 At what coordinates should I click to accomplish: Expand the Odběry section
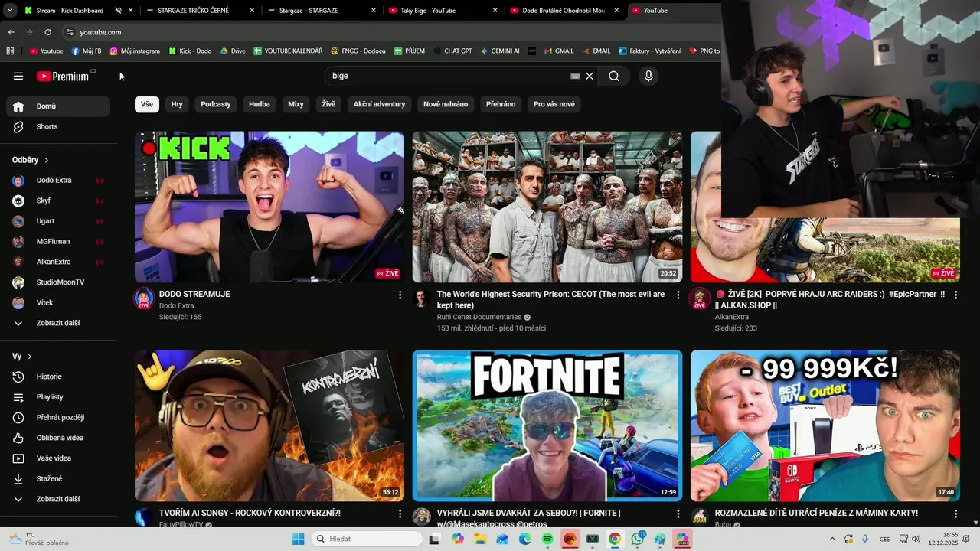31,160
